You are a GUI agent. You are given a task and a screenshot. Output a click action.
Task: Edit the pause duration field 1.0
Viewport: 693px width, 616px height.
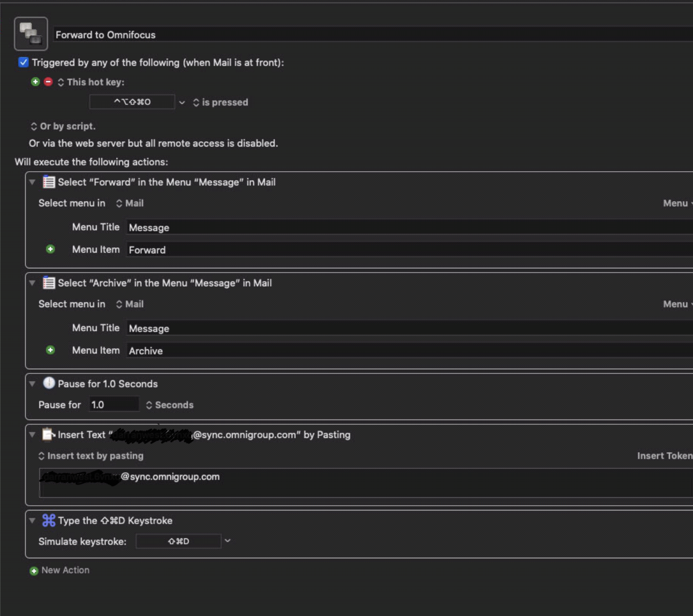pos(114,404)
